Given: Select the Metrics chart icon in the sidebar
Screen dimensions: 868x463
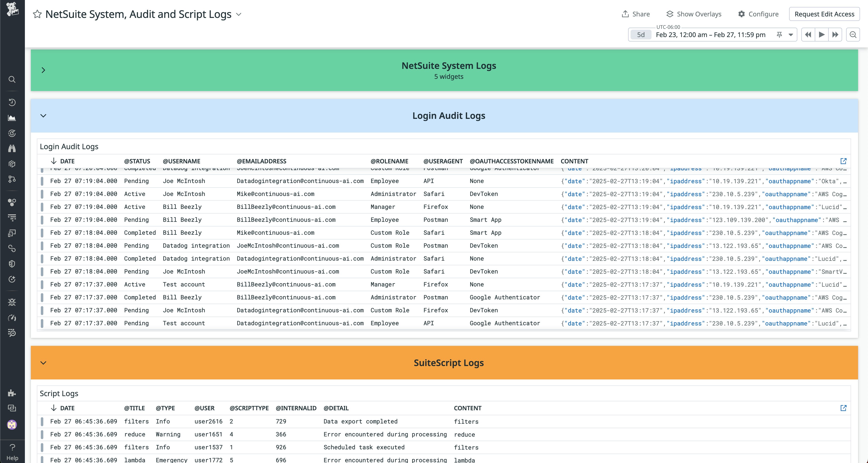Looking at the screenshot, I should coord(12,118).
